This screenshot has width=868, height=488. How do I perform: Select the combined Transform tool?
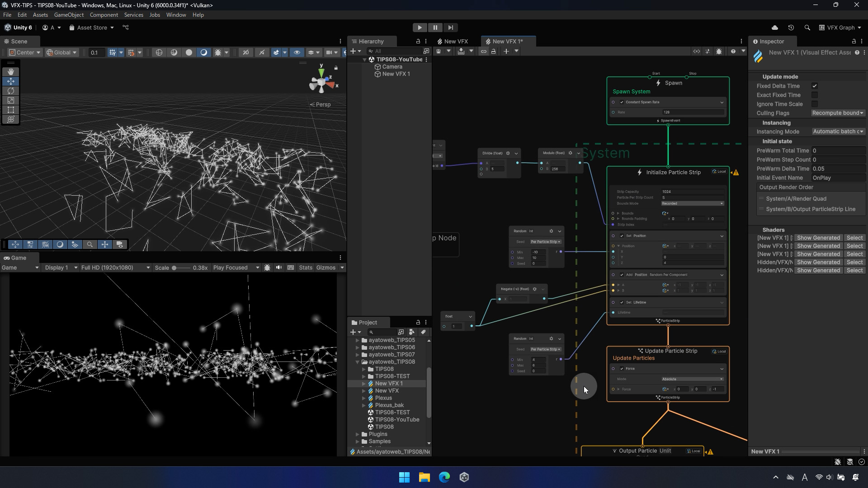point(11,119)
